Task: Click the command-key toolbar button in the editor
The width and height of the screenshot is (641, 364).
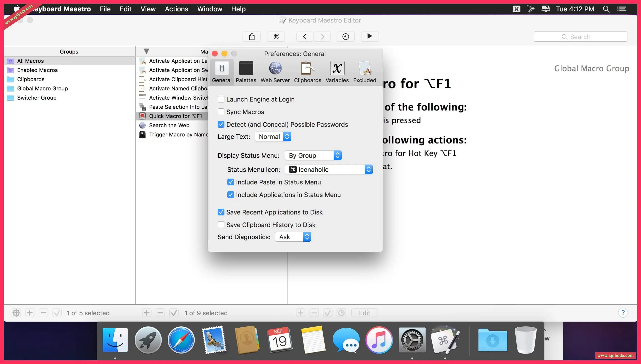Action: (x=276, y=37)
